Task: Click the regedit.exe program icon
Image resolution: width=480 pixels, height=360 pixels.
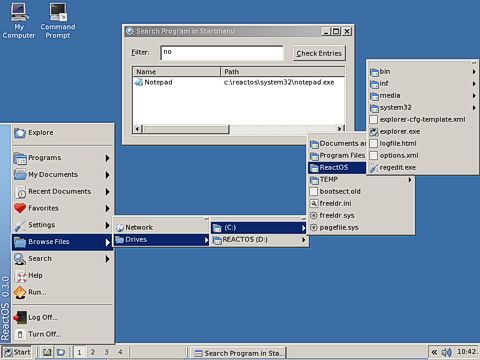Action: coord(374,168)
